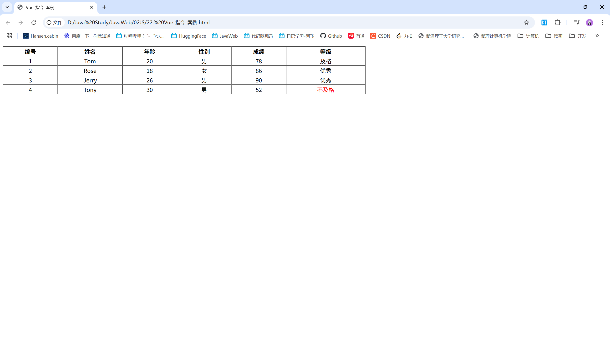Click the red 不及格 cell
Image resolution: width=610 pixels, height=364 pixels.
pos(325,90)
